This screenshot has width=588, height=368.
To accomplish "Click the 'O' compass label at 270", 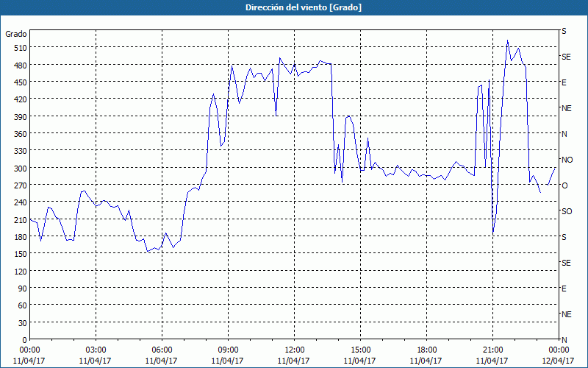I will 564,185.
